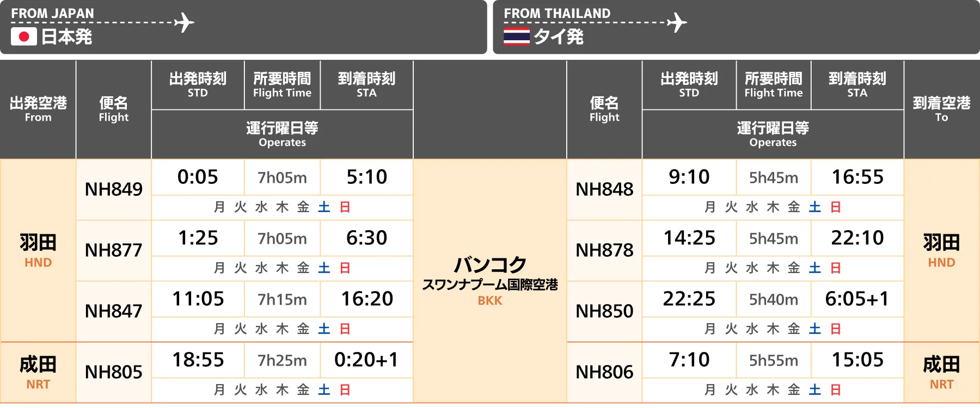Click the Thailand flag icon
980x408 pixels.
click(x=516, y=36)
